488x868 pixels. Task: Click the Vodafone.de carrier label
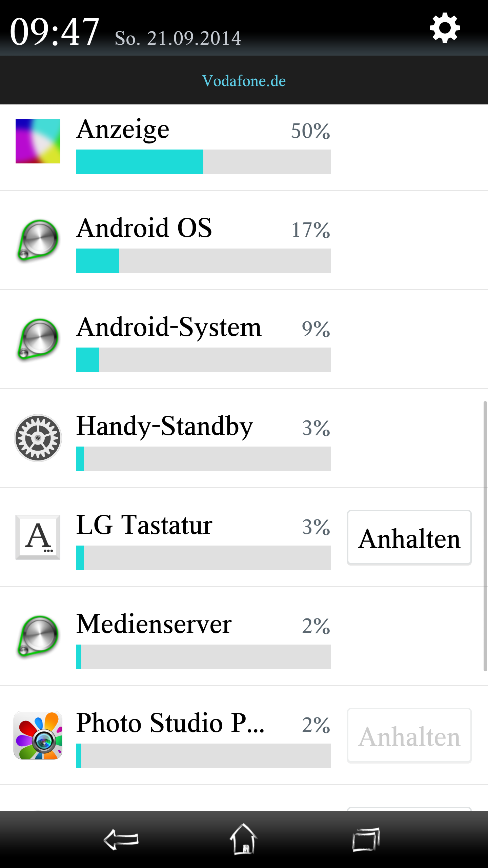244,81
